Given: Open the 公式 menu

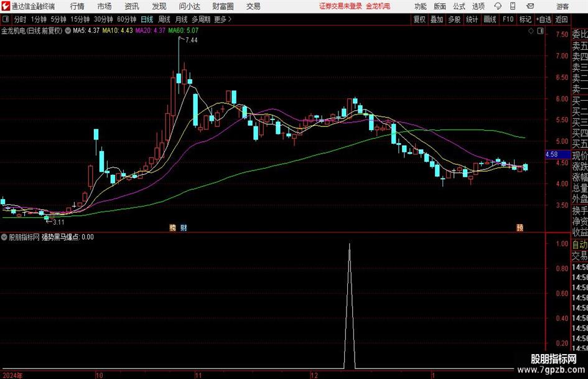Looking at the screenshot, I should pos(459,6).
